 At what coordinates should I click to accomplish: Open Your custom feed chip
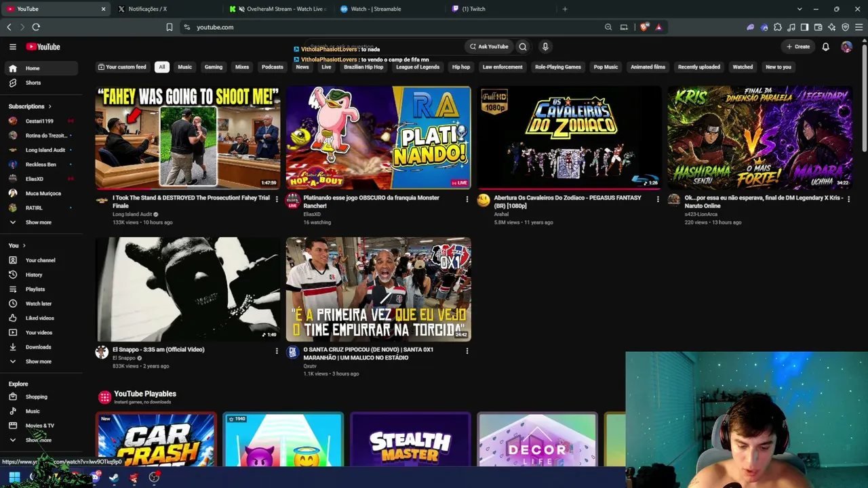[122, 67]
